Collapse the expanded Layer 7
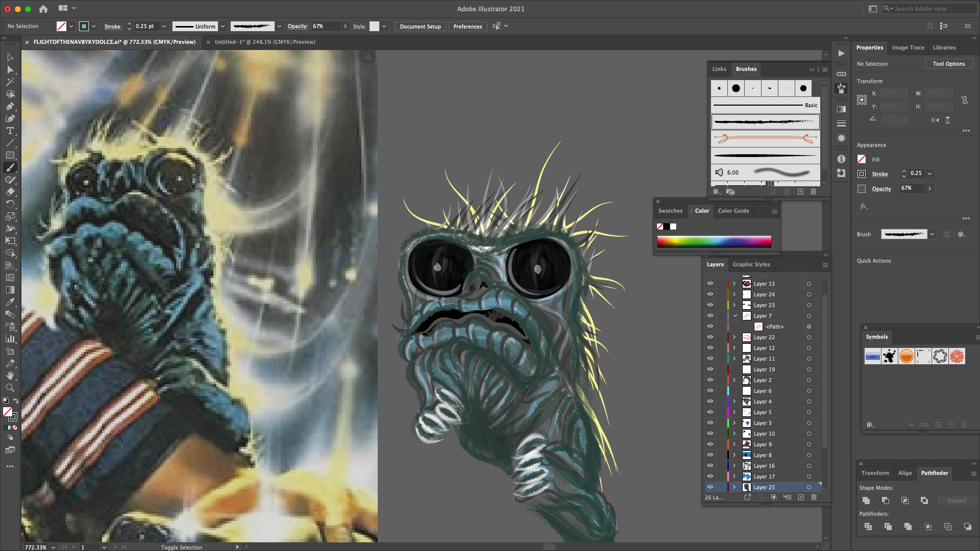Image resolution: width=980 pixels, height=551 pixels. pos(735,316)
